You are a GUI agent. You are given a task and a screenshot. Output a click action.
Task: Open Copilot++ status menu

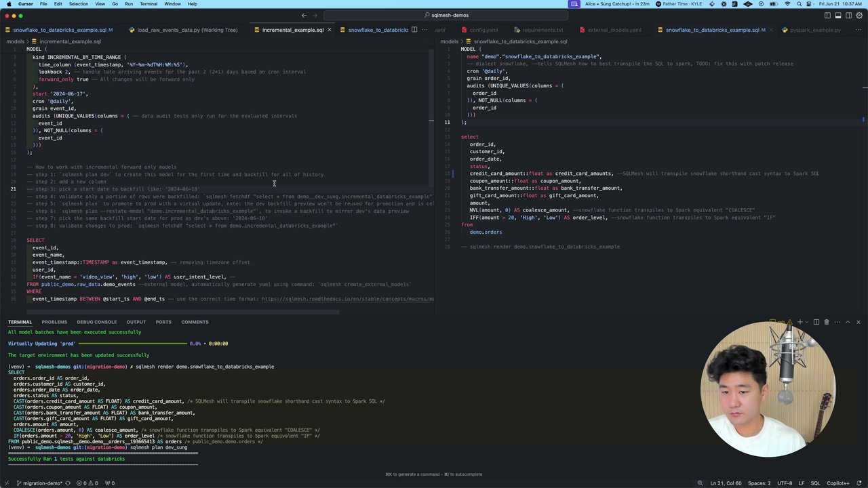point(838,483)
